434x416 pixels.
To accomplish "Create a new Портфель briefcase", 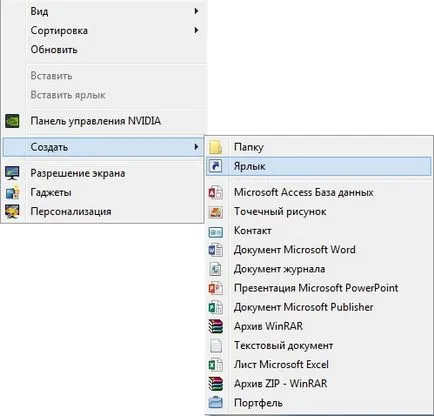I will pyautogui.click(x=318, y=403).
